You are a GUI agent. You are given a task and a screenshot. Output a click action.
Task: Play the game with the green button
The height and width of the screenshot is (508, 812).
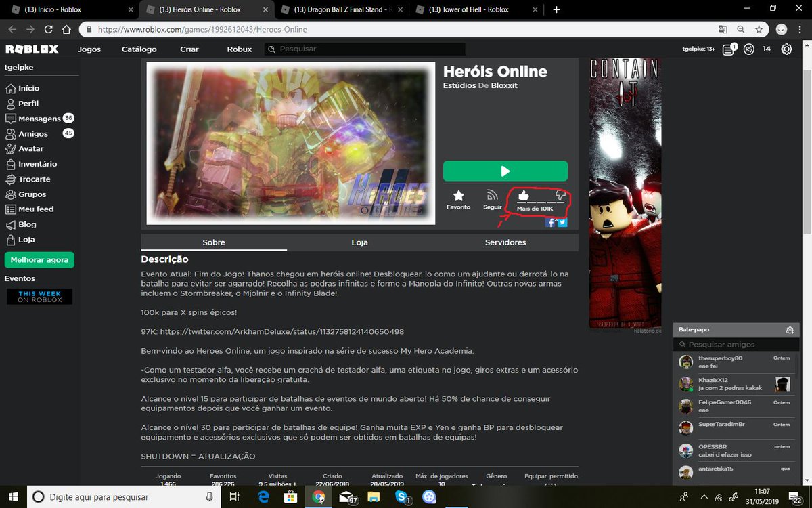[x=505, y=171]
